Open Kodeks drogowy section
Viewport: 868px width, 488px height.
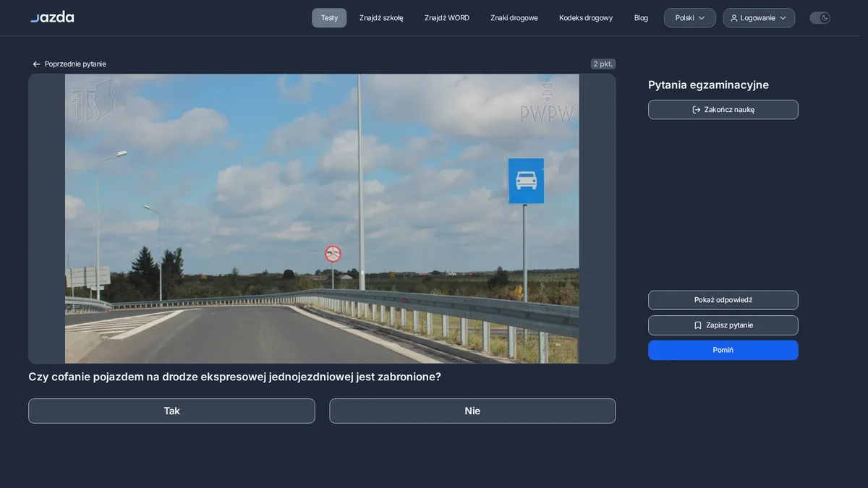coord(586,18)
